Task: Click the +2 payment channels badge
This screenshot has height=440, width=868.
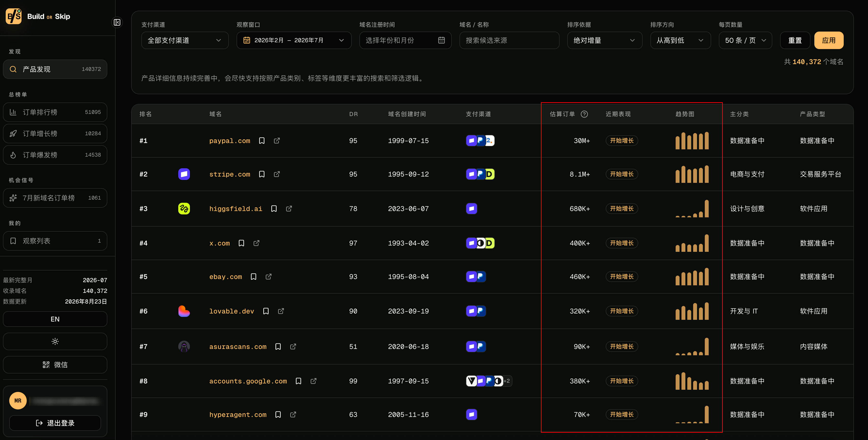Action: point(507,381)
